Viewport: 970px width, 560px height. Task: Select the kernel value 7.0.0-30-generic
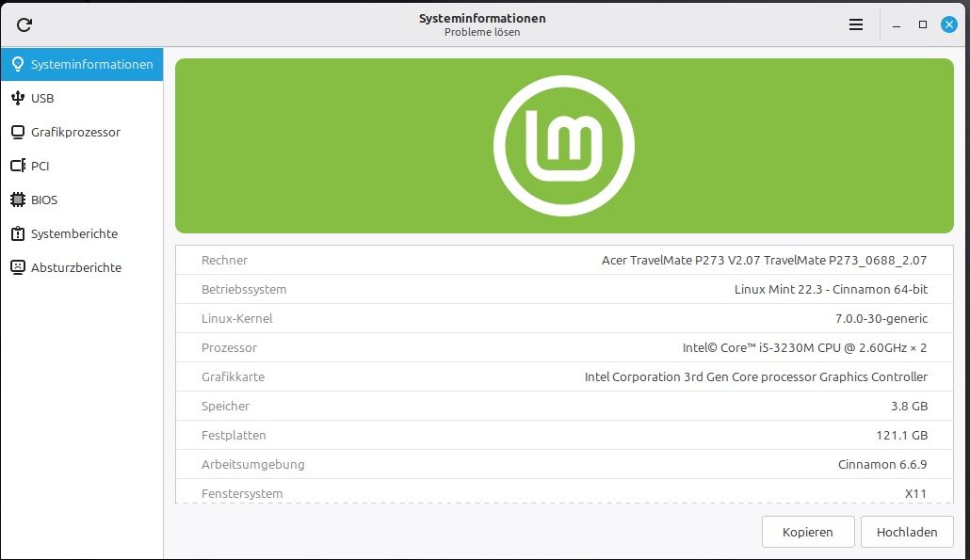881,318
